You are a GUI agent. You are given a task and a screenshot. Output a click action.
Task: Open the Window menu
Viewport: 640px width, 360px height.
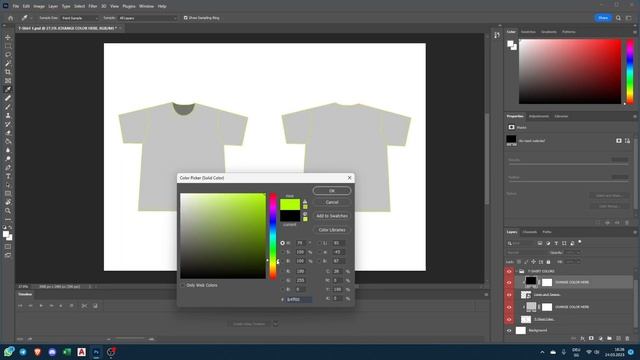(x=147, y=6)
